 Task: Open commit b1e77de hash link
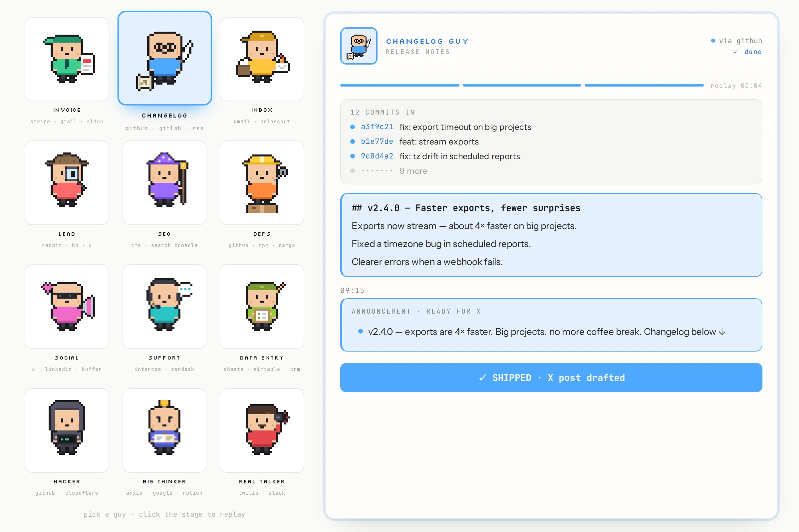[x=377, y=141]
